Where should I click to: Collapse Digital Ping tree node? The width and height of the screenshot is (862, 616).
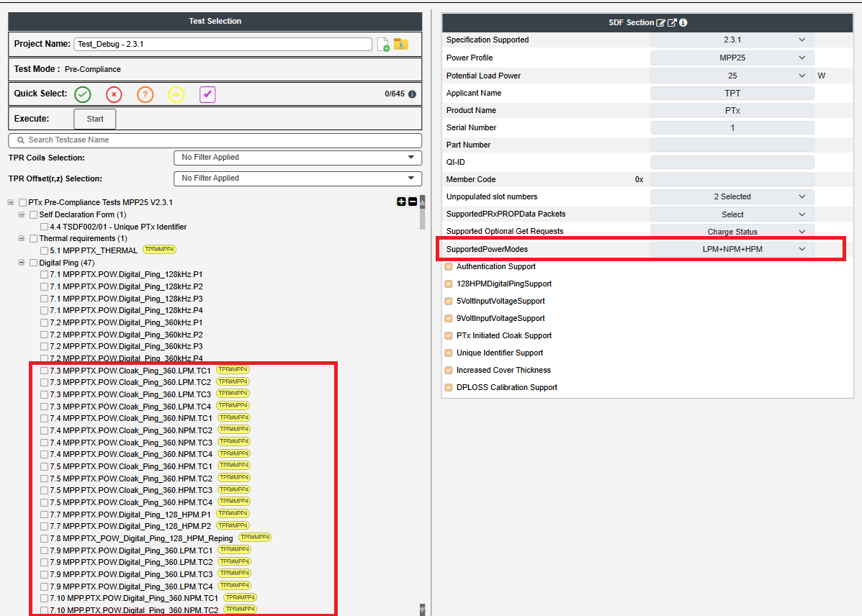[22, 262]
